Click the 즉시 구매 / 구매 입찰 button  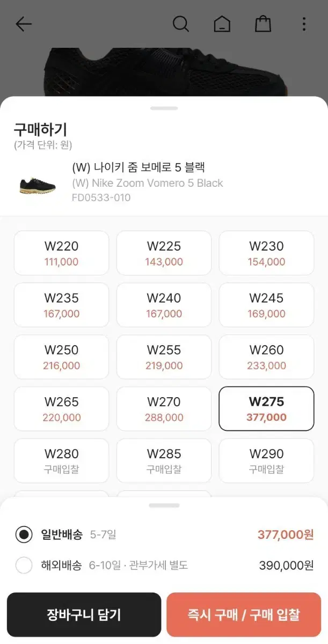point(244,614)
